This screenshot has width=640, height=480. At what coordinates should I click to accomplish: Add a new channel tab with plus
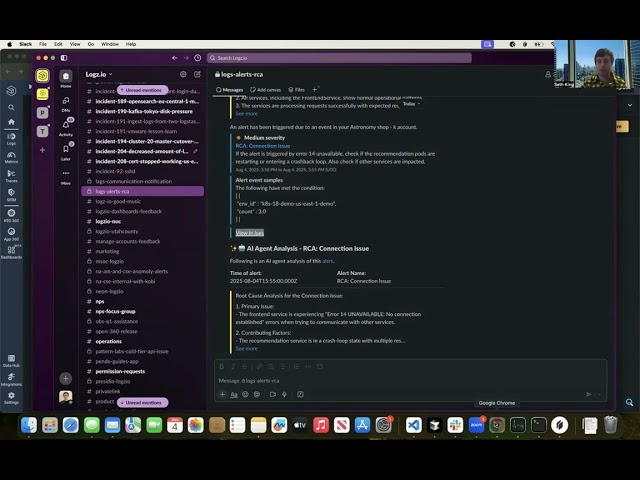[315, 90]
